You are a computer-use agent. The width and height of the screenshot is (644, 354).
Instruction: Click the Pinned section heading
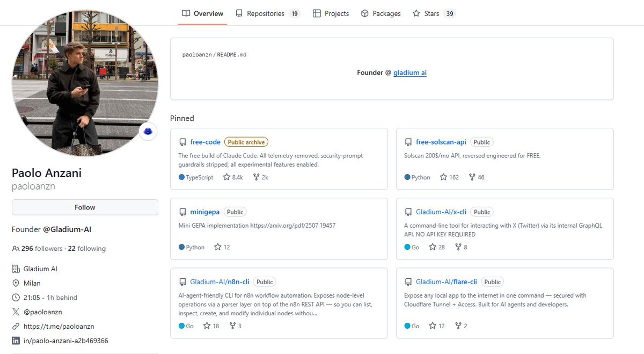point(182,118)
